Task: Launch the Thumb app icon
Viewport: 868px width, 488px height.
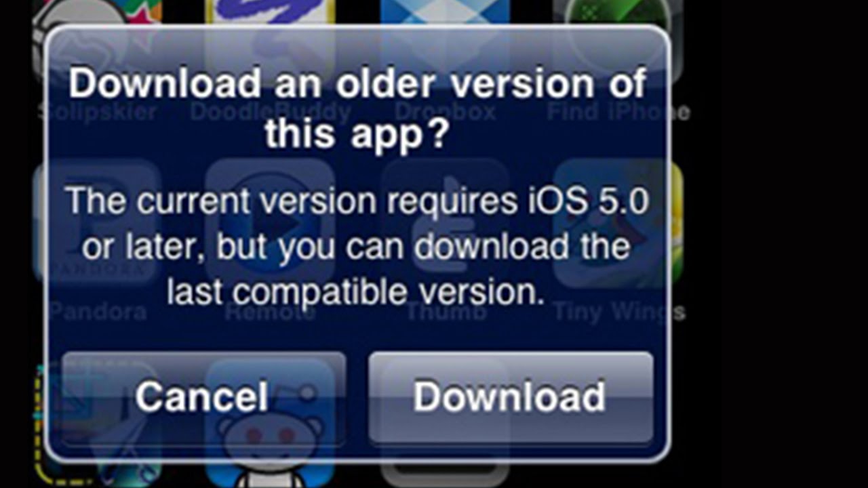Action: coord(444,224)
